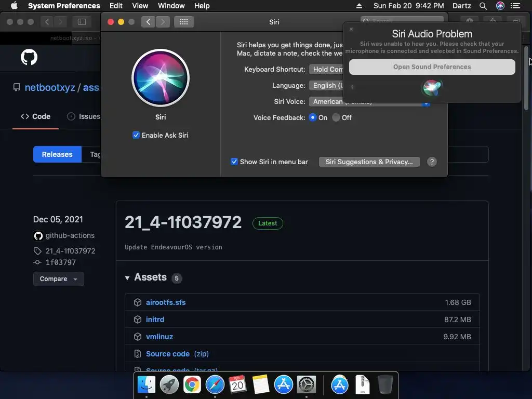The height and width of the screenshot is (399, 532).
Task: Select the Releases tab button
Action: (x=57, y=154)
